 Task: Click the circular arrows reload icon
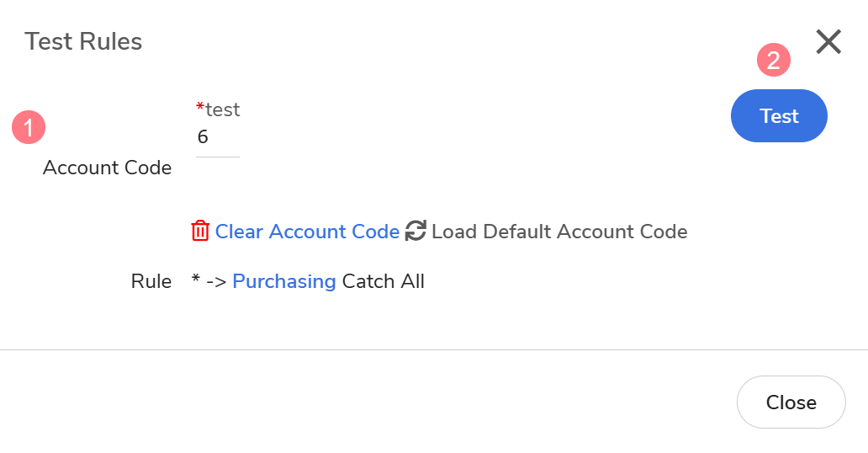pos(415,232)
